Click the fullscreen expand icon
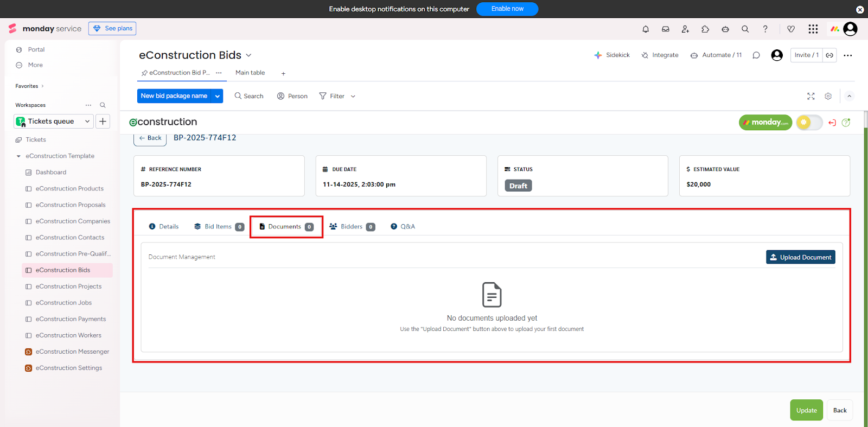The height and width of the screenshot is (427, 868). coord(810,96)
